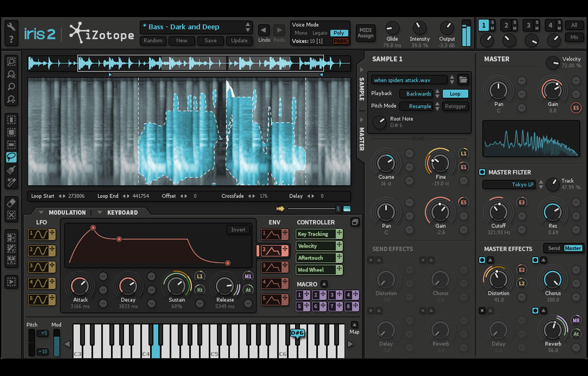This screenshot has height=376, width=588.
Task: Switch effects to Send mode
Action: (x=554, y=248)
